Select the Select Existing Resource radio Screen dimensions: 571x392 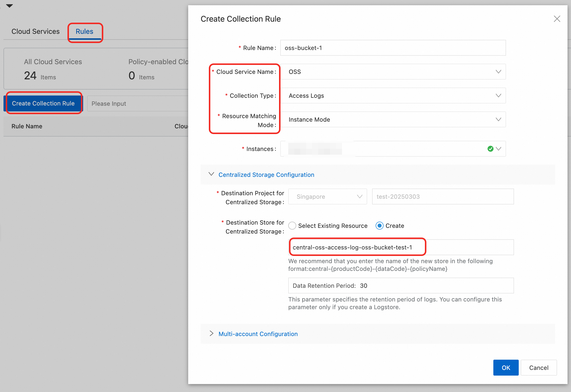tap(292, 226)
